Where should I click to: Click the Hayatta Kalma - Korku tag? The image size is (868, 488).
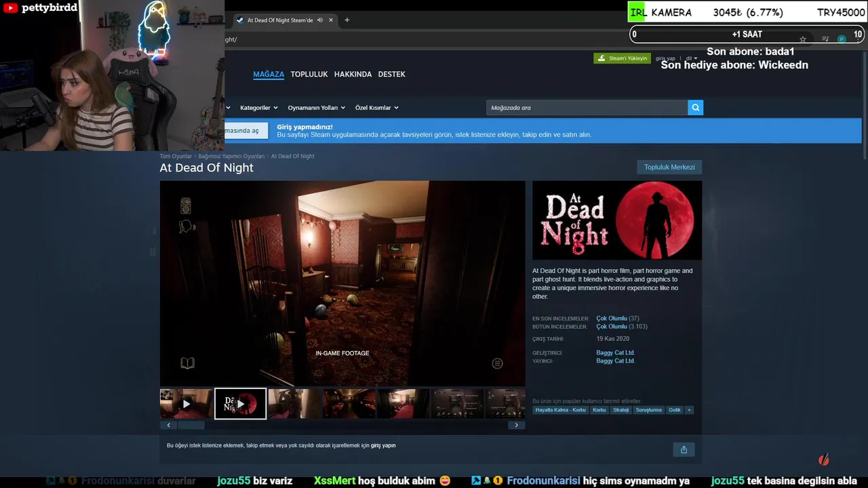[x=560, y=410]
